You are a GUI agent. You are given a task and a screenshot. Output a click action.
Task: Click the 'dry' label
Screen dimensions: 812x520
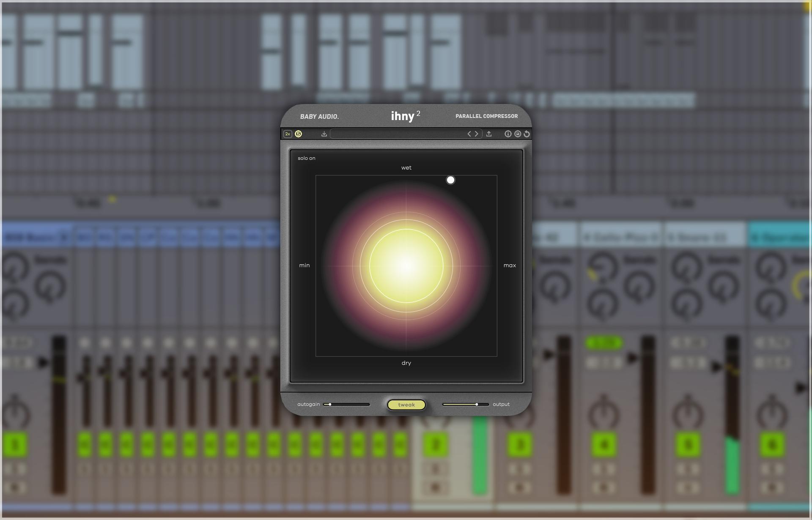pyautogui.click(x=406, y=363)
